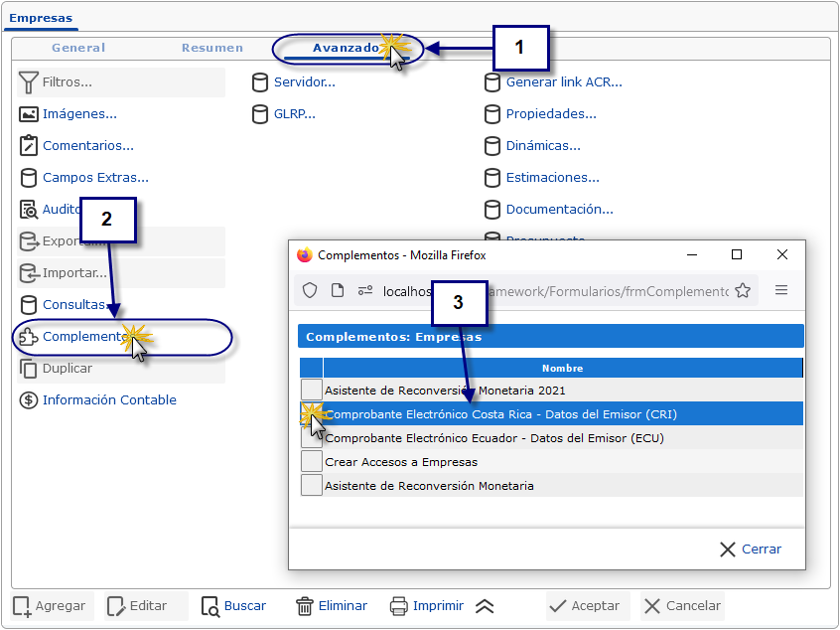This screenshot has width=840, height=630.
Task: Click the Imágenes picture icon
Action: 29,113
